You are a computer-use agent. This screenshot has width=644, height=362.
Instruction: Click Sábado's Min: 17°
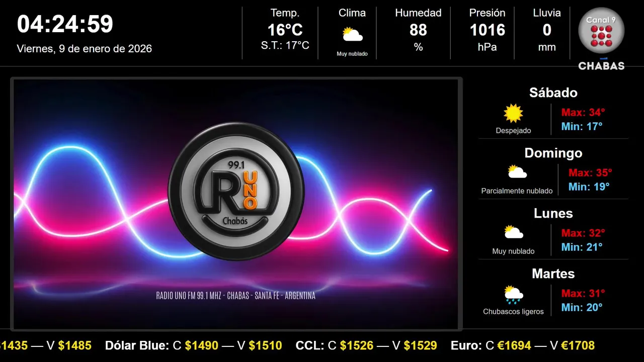point(582,127)
